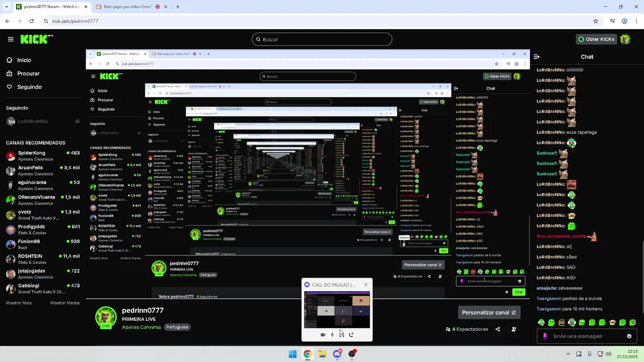Switch to the pedrinn0777 Stream browser tab
This screenshot has width=644, height=362.
pos(52,7)
